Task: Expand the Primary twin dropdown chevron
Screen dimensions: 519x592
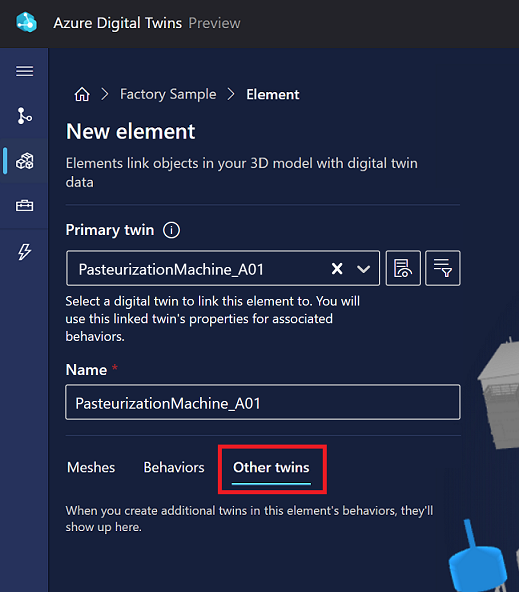Action: click(x=363, y=269)
